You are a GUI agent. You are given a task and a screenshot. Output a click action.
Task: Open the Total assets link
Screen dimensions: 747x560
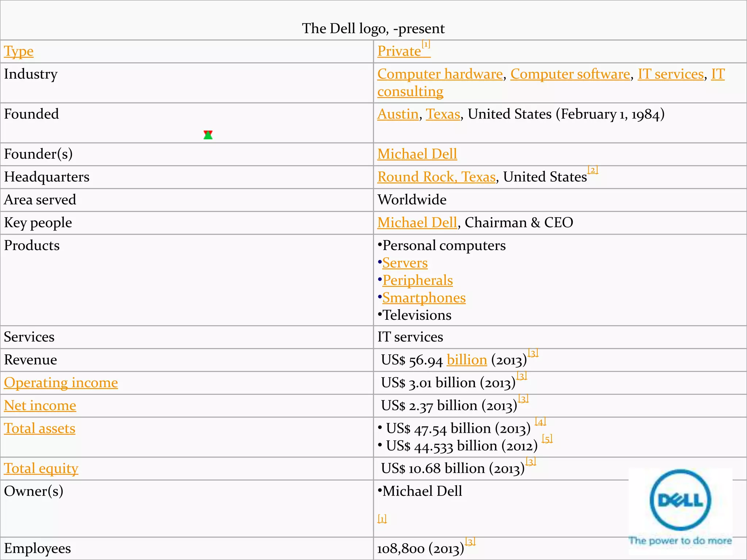pyautogui.click(x=40, y=429)
